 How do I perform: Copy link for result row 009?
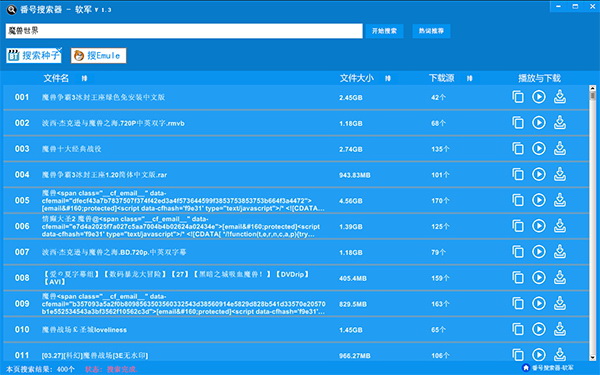pos(518,303)
